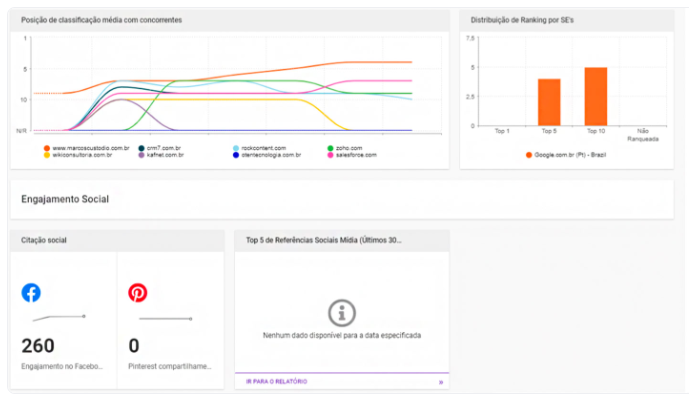Toggle wikiconsultoria.com.br yellow legend dot
The height and width of the screenshot is (402, 689).
tap(47, 155)
